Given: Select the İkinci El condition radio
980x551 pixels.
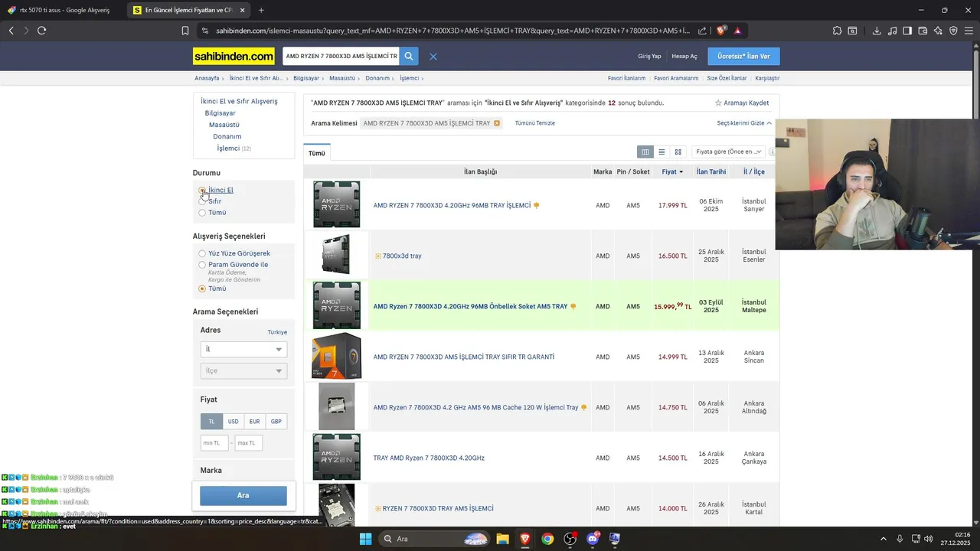Looking at the screenshot, I should (x=202, y=190).
